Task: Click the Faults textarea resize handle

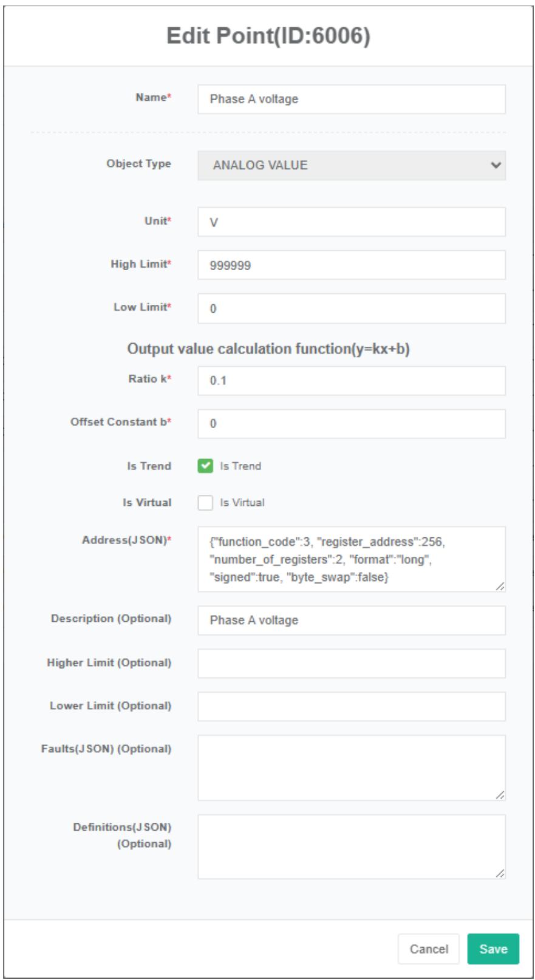Action: tap(500, 795)
